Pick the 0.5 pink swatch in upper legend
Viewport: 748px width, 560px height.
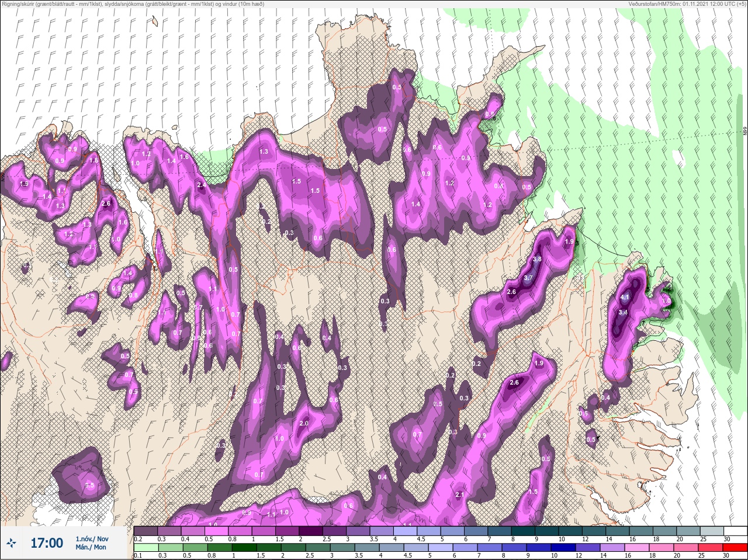[x=217, y=531]
